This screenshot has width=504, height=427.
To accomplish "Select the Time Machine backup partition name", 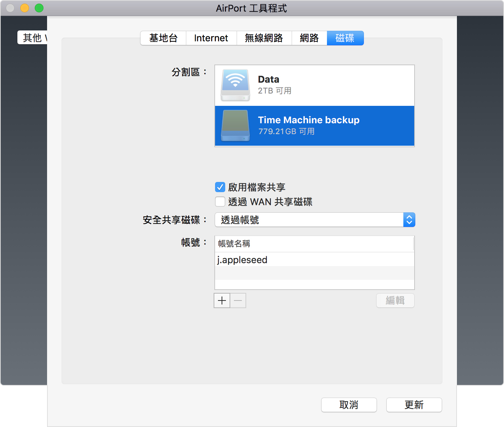I will [x=309, y=120].
